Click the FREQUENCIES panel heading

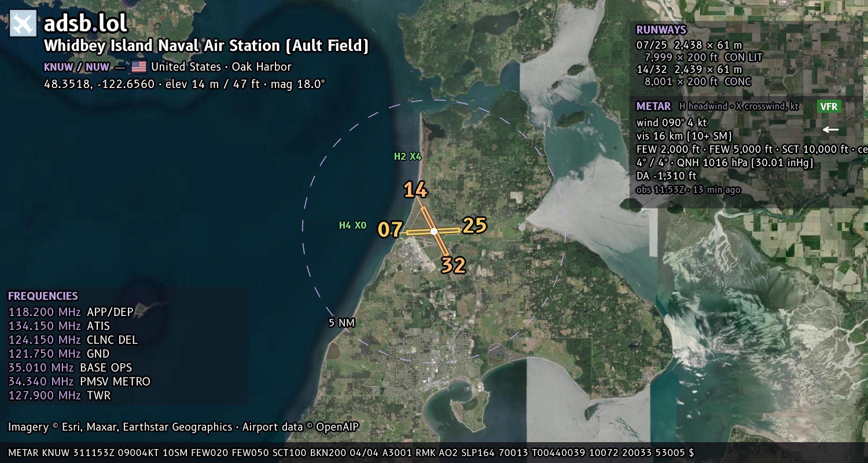(43, 296)
